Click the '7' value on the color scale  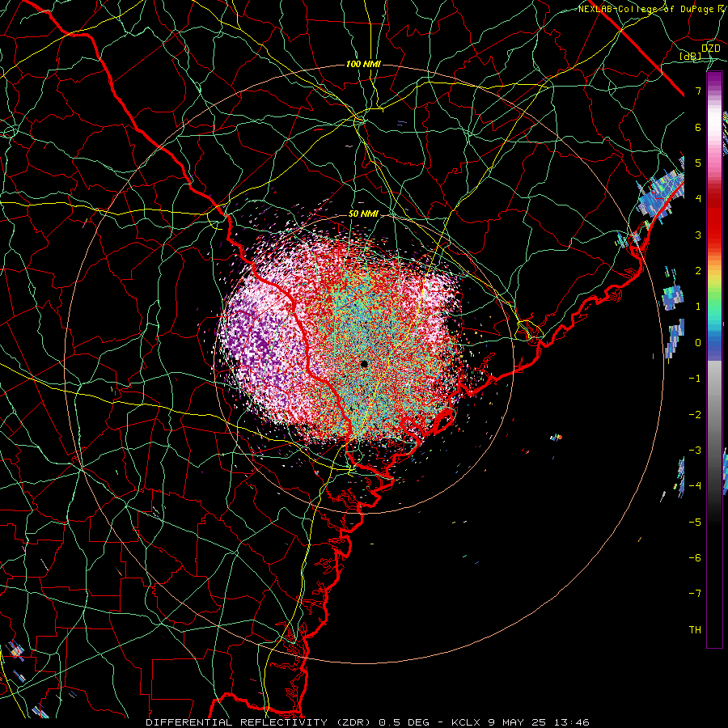[698, 91]
